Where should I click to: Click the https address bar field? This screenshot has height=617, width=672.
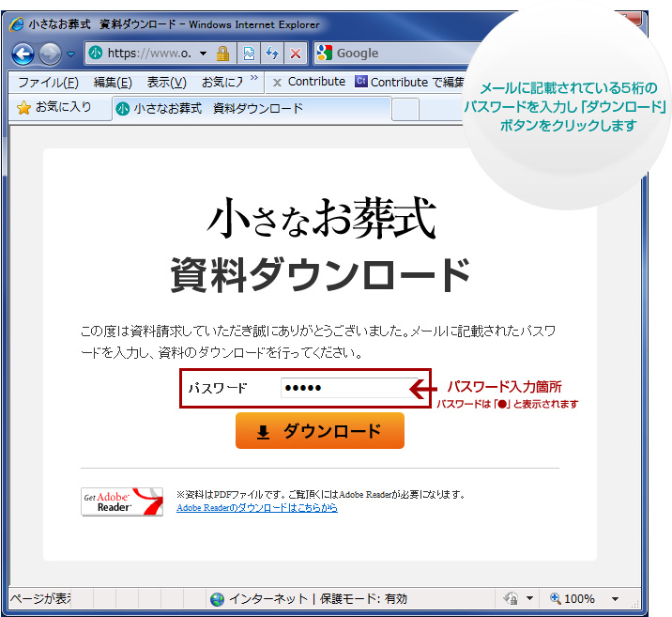[x=148, y=54]
